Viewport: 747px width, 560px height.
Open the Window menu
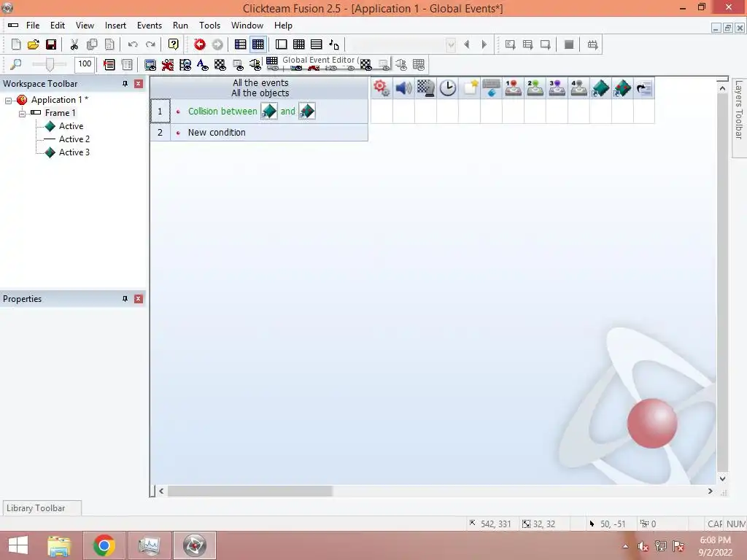coord(247,26)
